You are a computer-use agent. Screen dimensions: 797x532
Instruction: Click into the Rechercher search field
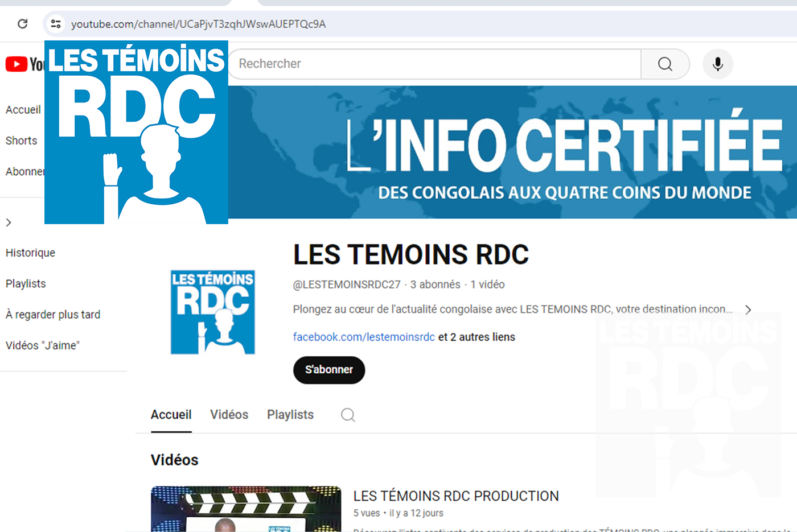tap(435, 64)
